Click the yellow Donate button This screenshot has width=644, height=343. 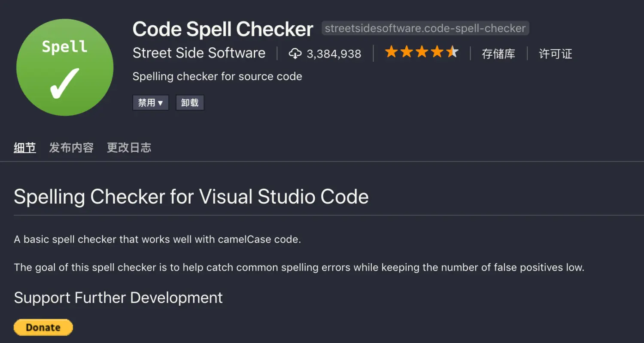(43, 327)
